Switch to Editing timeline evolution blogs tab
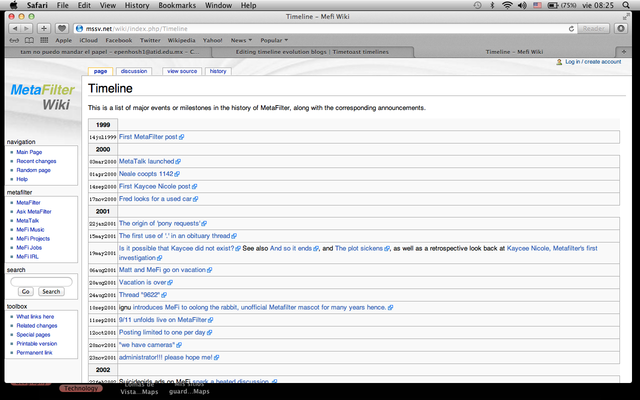This screenshot has height=400, width=640. tap(312, 52)
